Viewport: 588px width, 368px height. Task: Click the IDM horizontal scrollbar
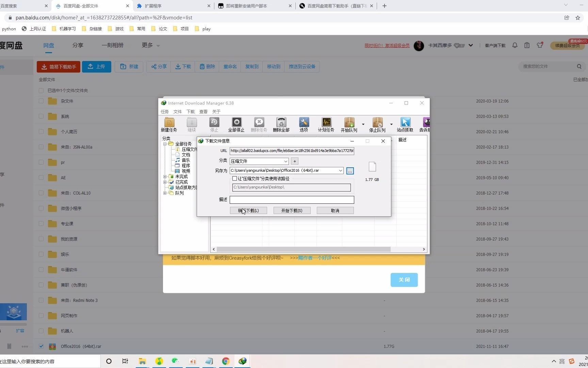coord(304,249)
